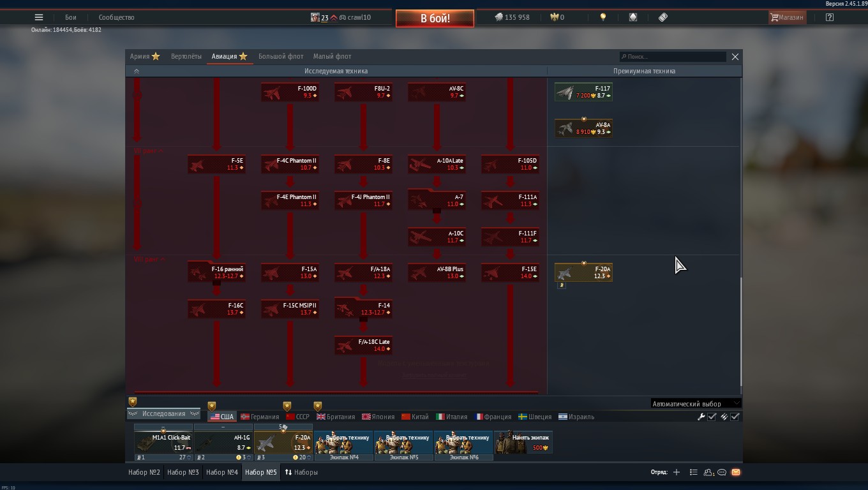Select Япония nation
868x490 pixels.
[378, 417]
